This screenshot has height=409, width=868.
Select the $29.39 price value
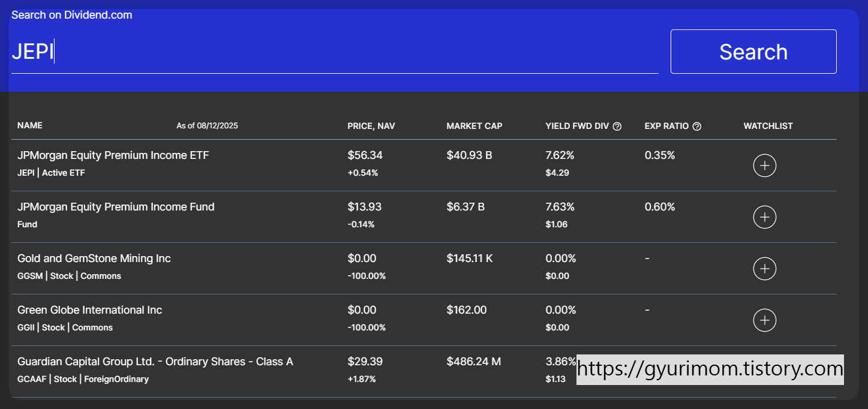[x=365, y=362]
